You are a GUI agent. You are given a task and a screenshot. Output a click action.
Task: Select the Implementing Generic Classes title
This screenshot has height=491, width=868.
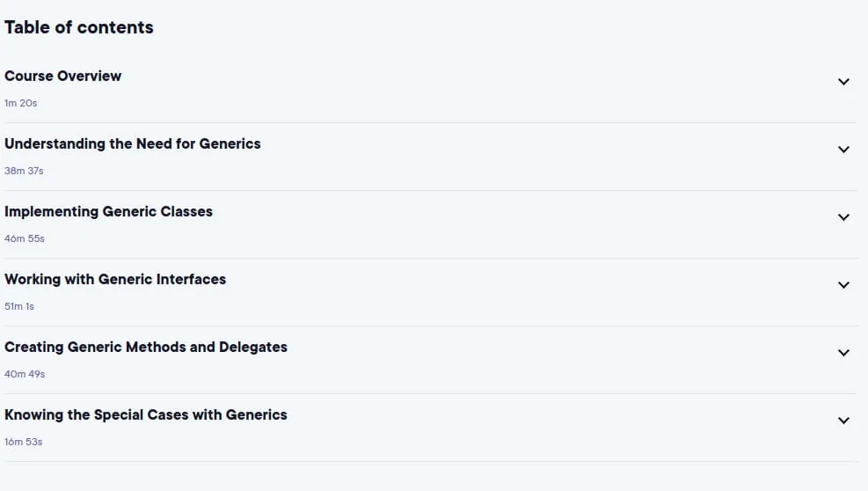click(108, 212)
